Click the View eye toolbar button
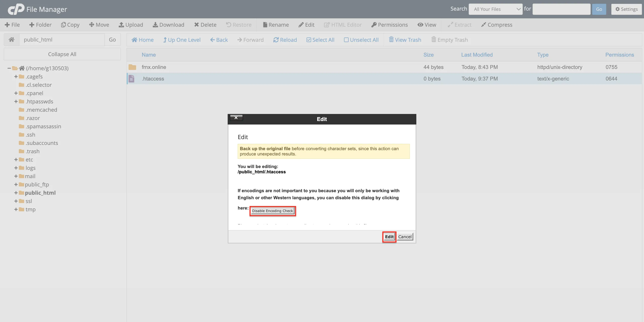The width and height of the screenshot is (644, 322). (x=427, y=25)
